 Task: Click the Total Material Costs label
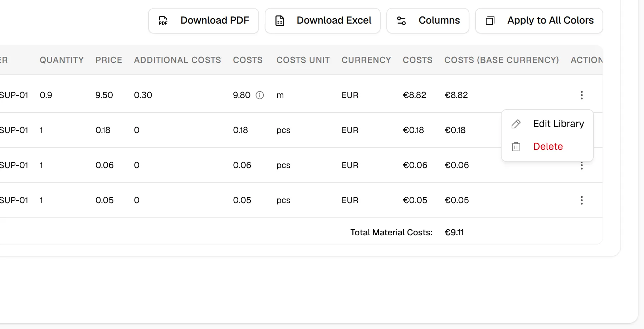(391, 232)
